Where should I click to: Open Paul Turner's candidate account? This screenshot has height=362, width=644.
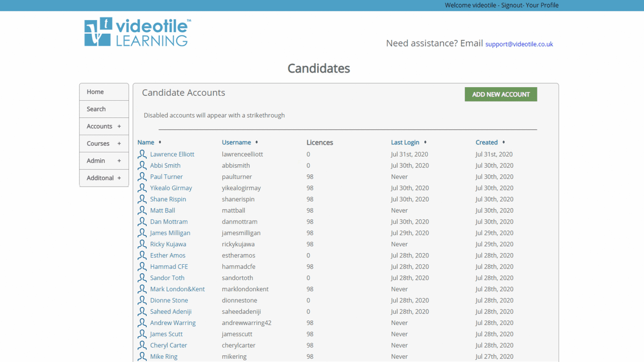pos(166,177)
